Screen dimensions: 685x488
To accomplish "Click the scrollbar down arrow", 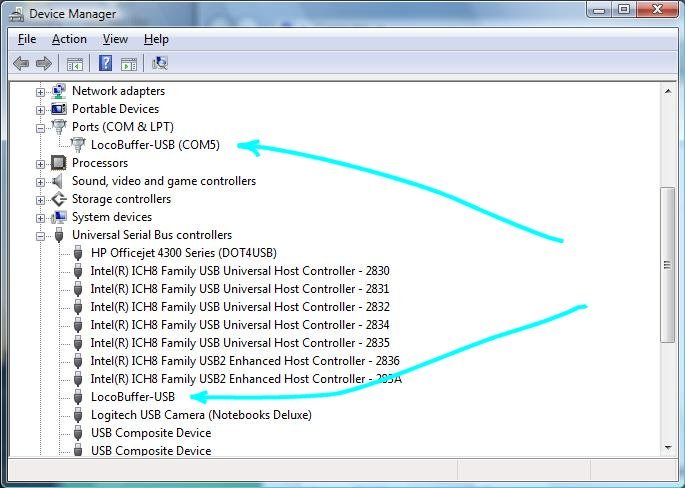I will point(668,447).
